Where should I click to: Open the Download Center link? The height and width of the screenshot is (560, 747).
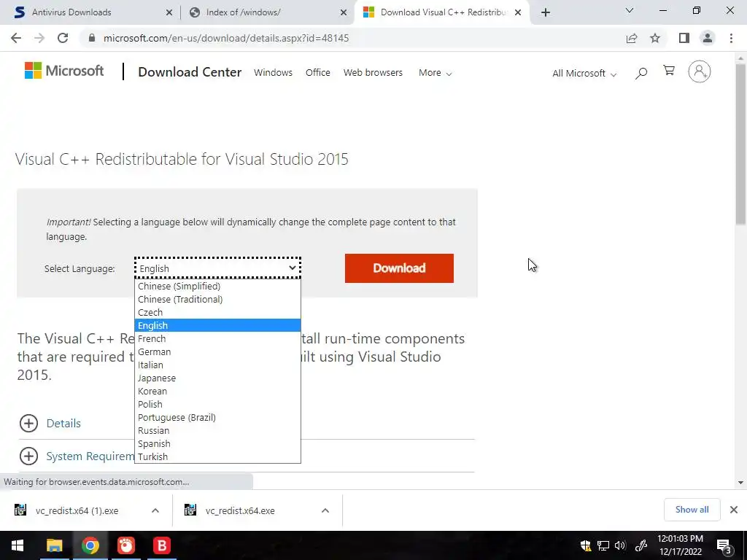pyautogui.click(x=190, y=72)
